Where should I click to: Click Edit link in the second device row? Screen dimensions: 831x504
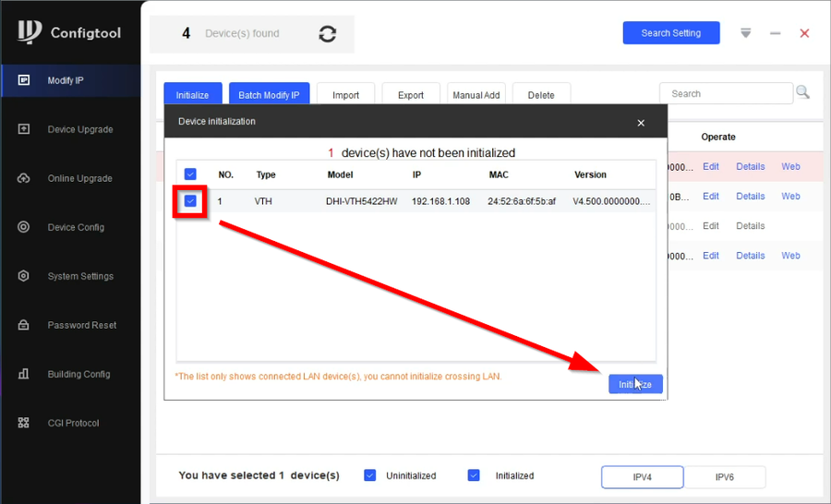(711, 196)
